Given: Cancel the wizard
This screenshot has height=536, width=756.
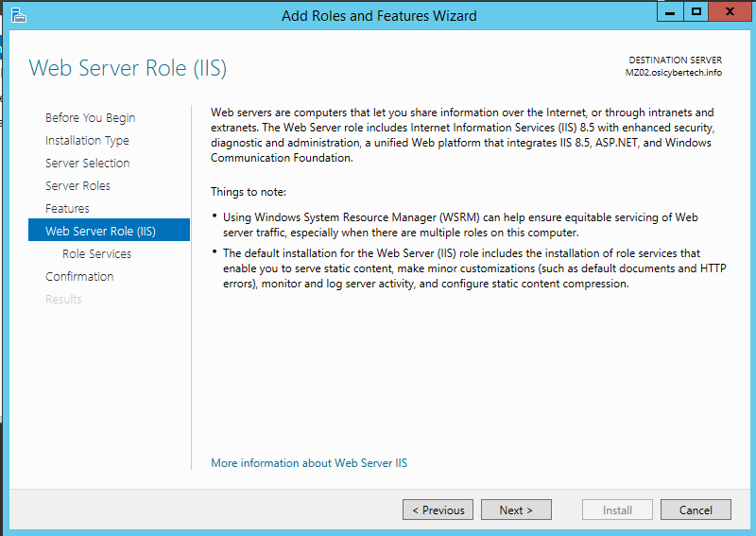Looking at the screenshot, I should click(696, 510).
